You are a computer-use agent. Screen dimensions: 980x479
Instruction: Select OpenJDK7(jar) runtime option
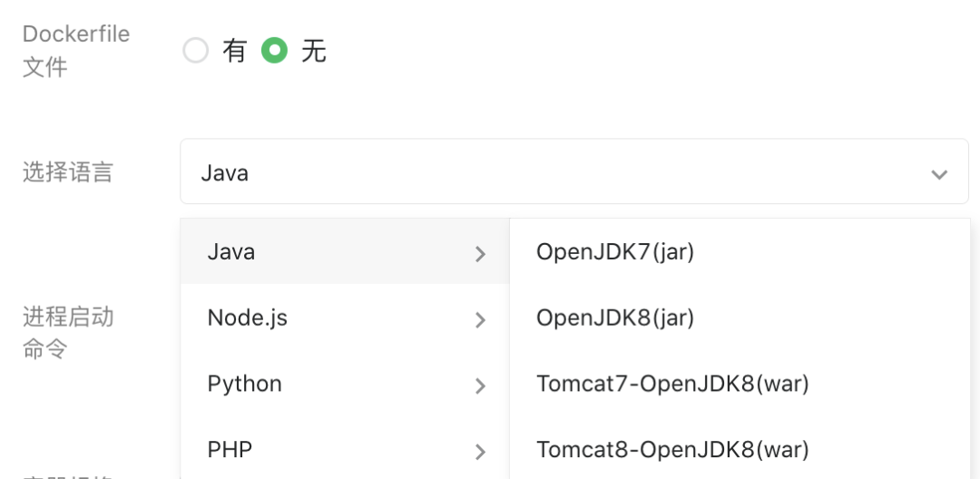615,252
